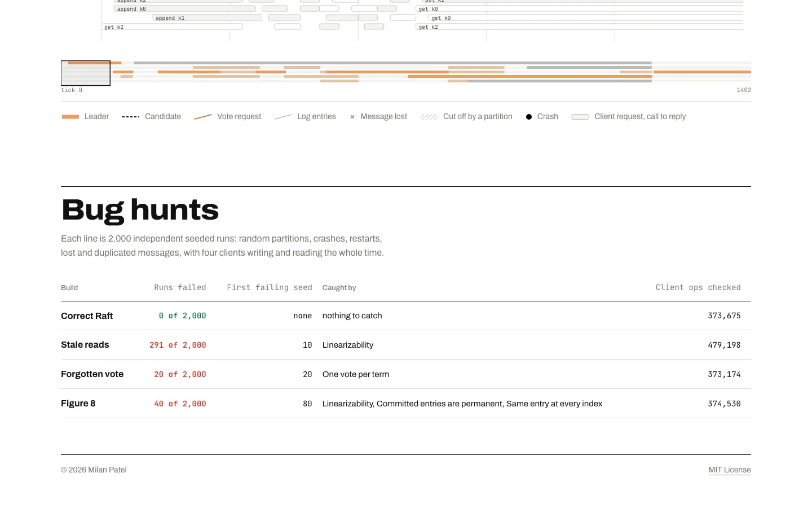Click the Log entries legend line
Image resolution: width=812 pixels, height=508 pixels.
[283, 117]
